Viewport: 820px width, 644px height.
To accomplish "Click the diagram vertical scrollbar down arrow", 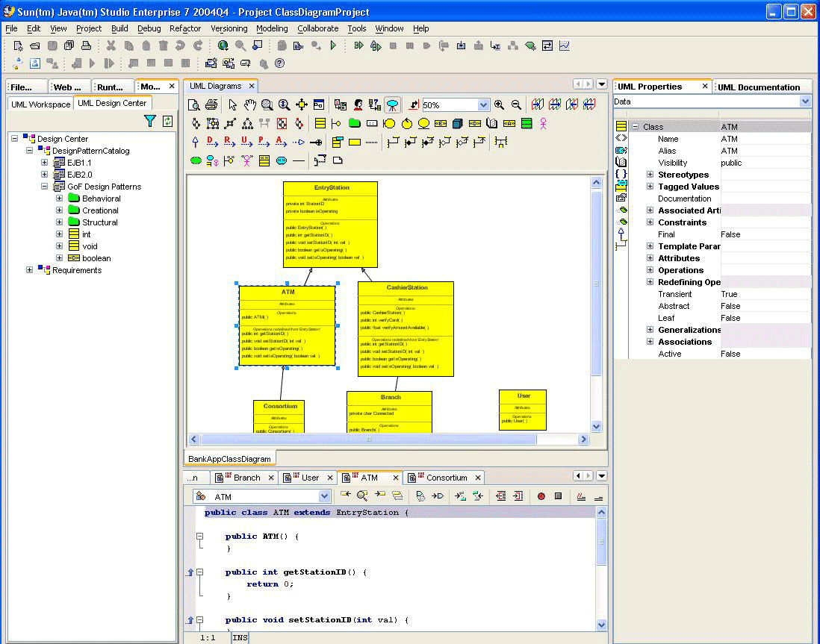I will coord(596,427).
